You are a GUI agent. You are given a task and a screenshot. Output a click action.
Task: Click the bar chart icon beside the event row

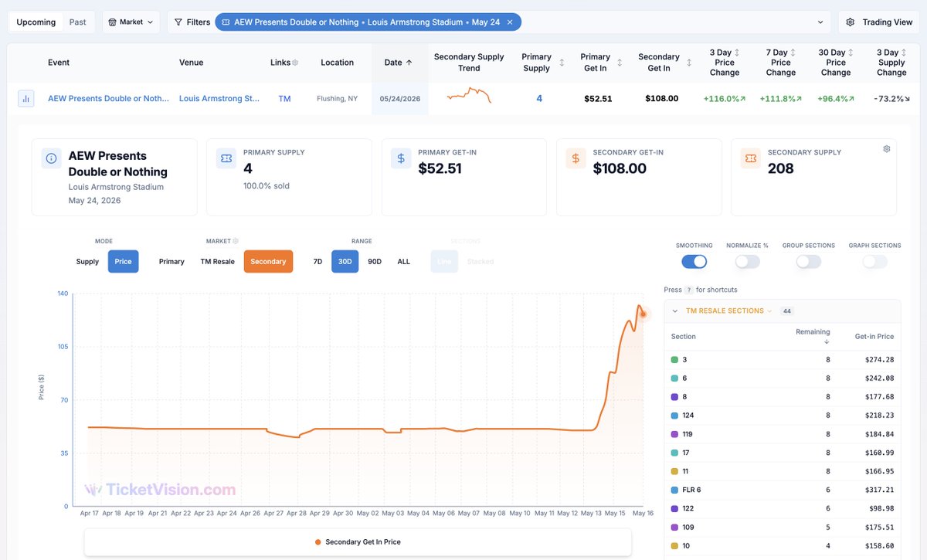[x=25, y=99]
